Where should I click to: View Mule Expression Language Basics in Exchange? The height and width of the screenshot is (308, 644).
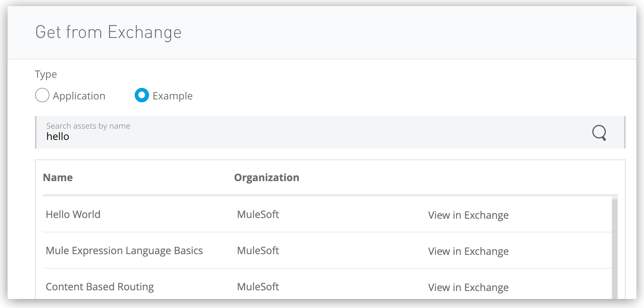coord(468,251)
